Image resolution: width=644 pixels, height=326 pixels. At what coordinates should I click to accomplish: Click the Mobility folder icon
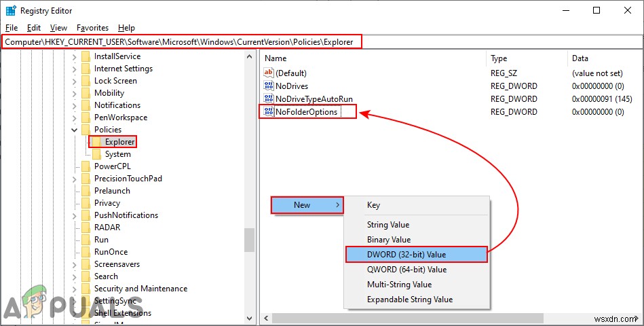(86, 93)
